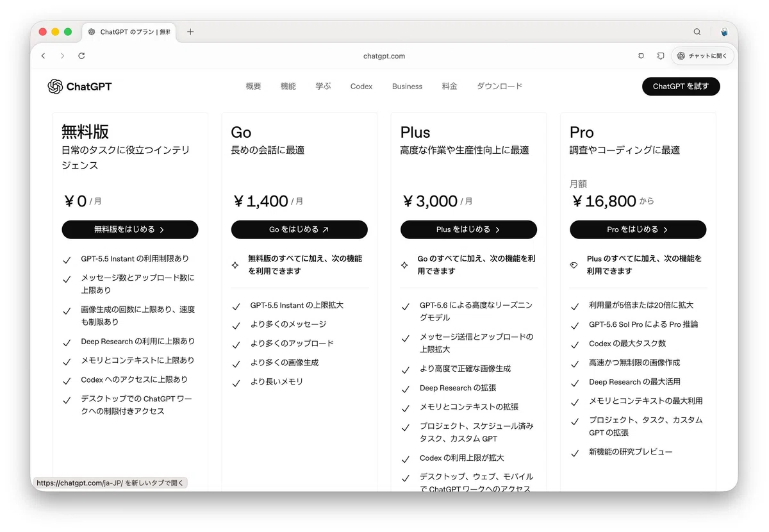Click 長めの会話に最適 subtitle
This screenshot has width=769, height=532.
tap(268, 151)
